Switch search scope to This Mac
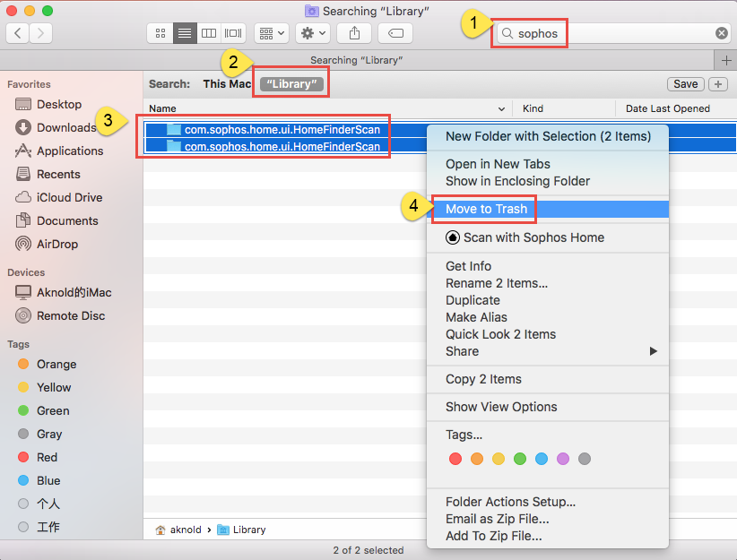 click(x=226, y=83)
